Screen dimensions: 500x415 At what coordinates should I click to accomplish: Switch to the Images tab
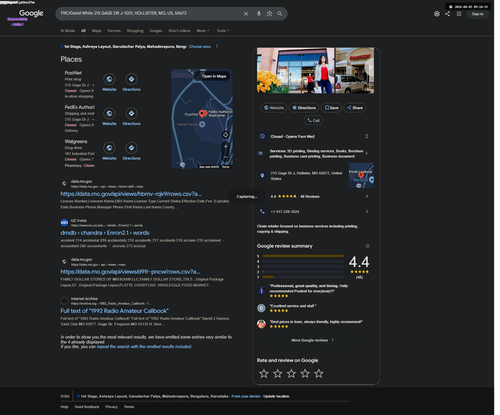pyautogui.click(x=156, y=31)
